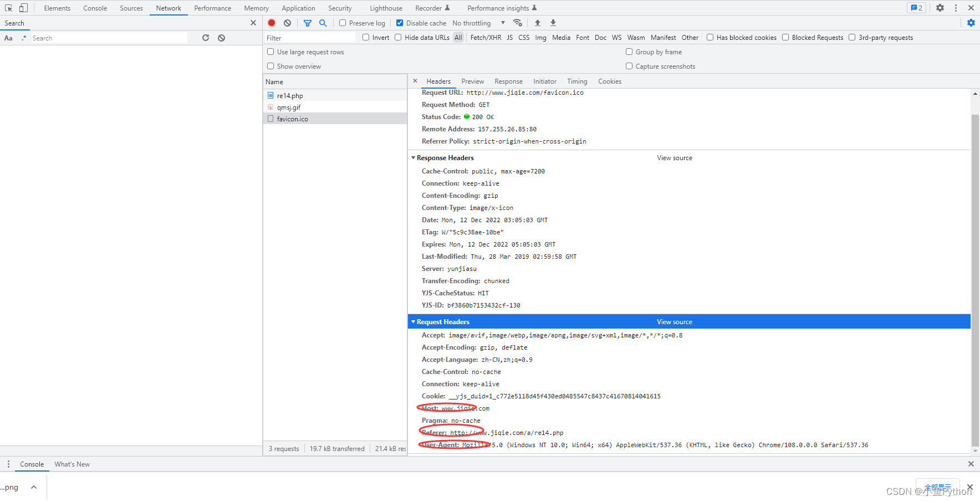980x502 pixels.
Task: Open the Application panel tab
Action: (298, 8)
